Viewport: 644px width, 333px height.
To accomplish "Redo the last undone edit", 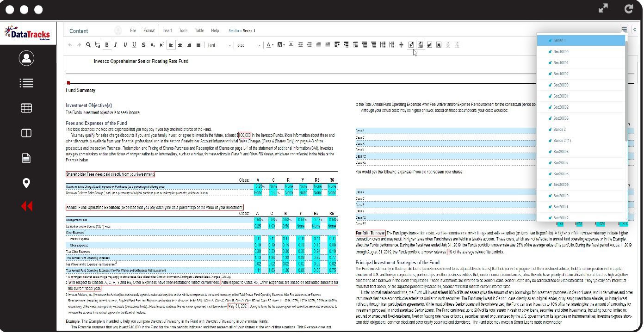I will (x=79, y=45).
